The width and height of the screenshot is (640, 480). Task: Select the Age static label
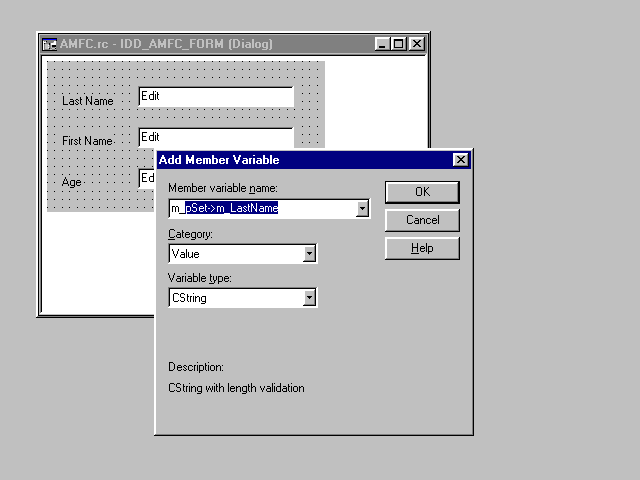pyautogui.click(x=72, y=183)
